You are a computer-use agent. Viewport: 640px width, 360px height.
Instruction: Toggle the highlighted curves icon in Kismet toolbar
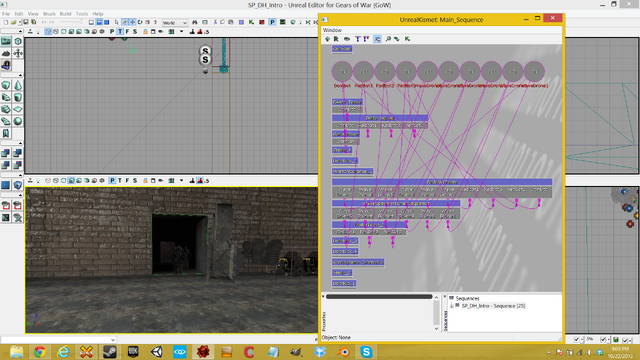[377, 39]
